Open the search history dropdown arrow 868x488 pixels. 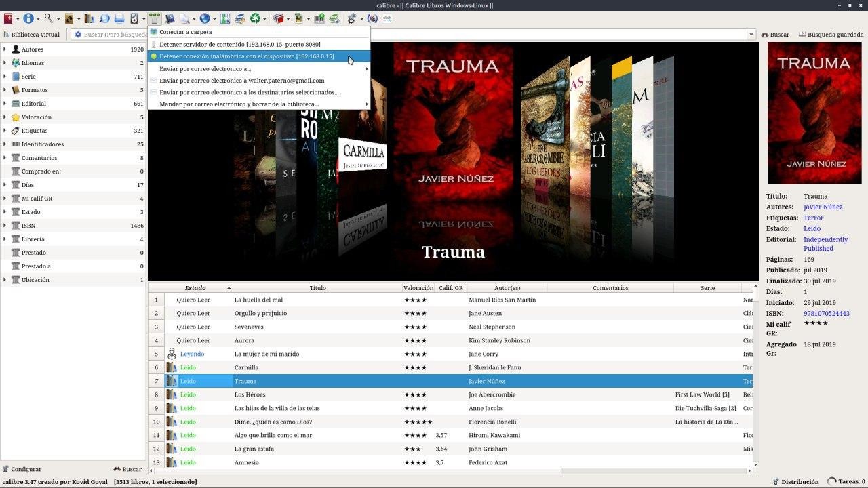pyautogui.click(x=751, y=35)
